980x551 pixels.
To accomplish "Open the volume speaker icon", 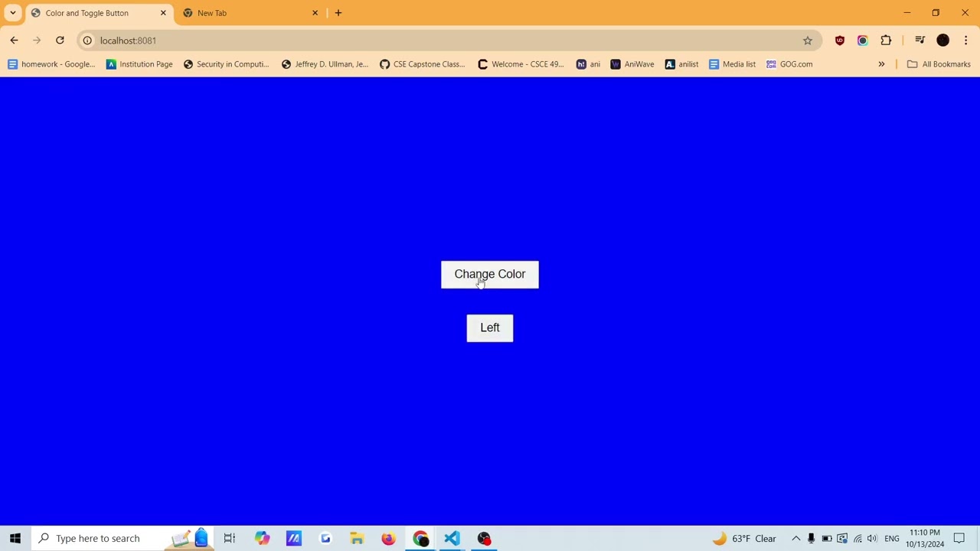I will [872, 539].
